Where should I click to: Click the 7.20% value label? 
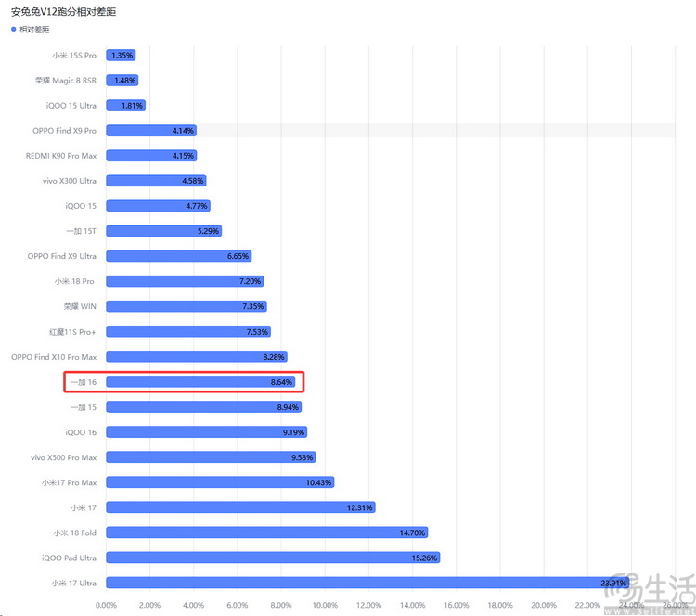click(x=250, y=281)
